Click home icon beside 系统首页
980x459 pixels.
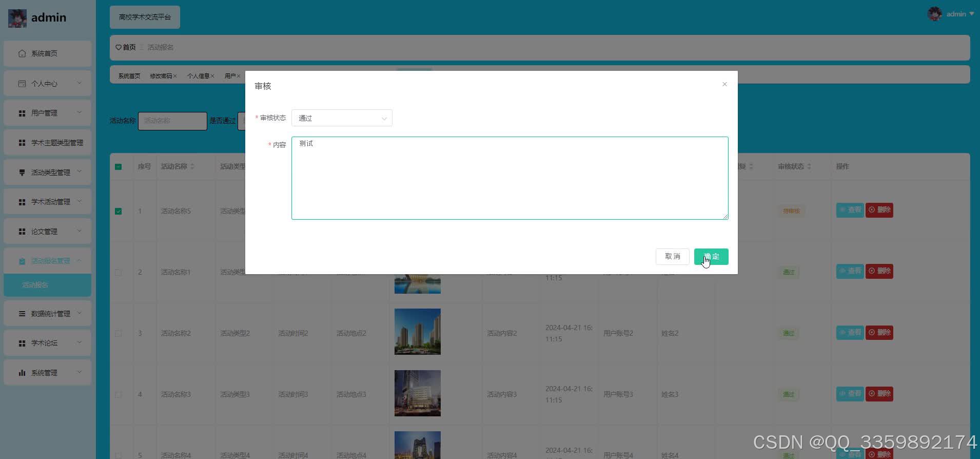(22, 53)
